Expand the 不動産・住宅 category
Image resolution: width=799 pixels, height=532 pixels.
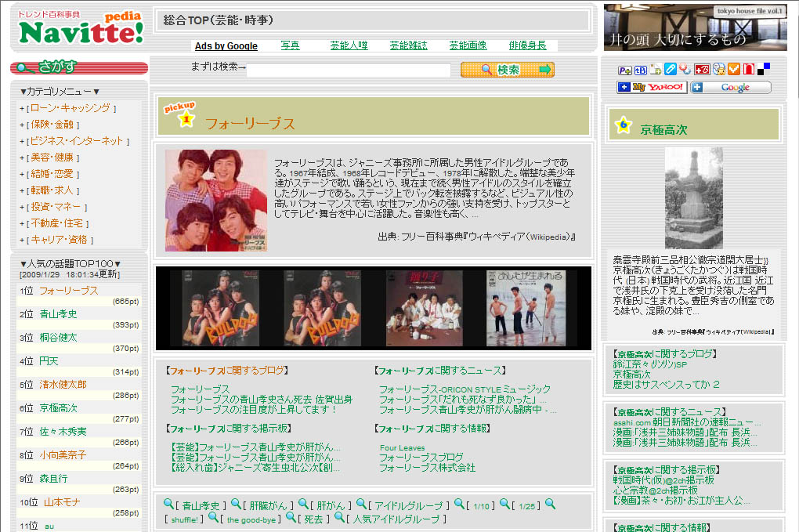coord(57,223)
